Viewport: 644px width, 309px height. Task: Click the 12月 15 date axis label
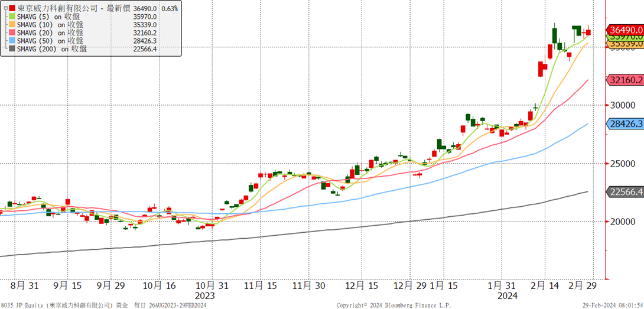click(362, 286)
